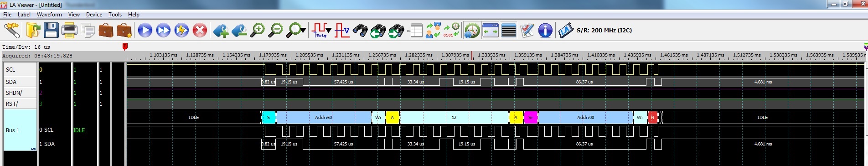The image size is (868, 166).
Task: Toggle the time info clock button
Action: point(472,31)
